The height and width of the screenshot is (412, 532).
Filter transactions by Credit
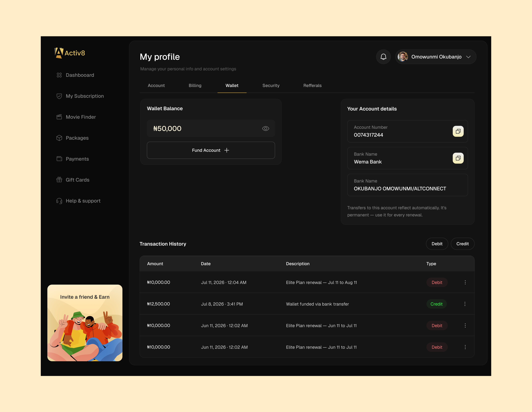(x=462, y=244)
